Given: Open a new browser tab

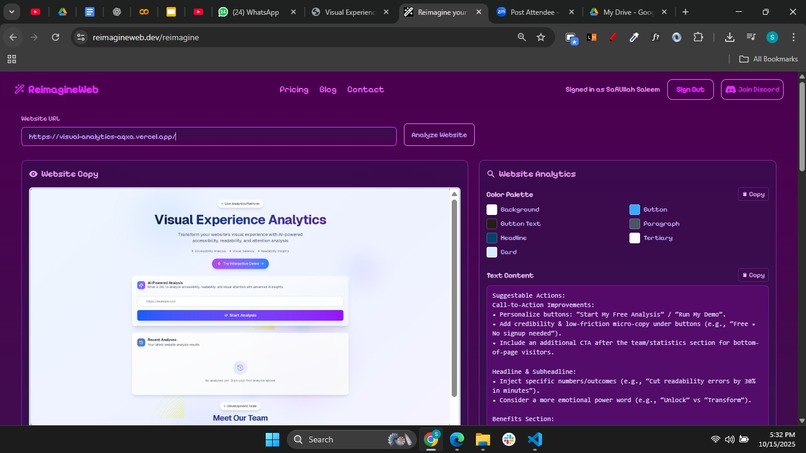Looking at the screenshot, I should 685,12.
